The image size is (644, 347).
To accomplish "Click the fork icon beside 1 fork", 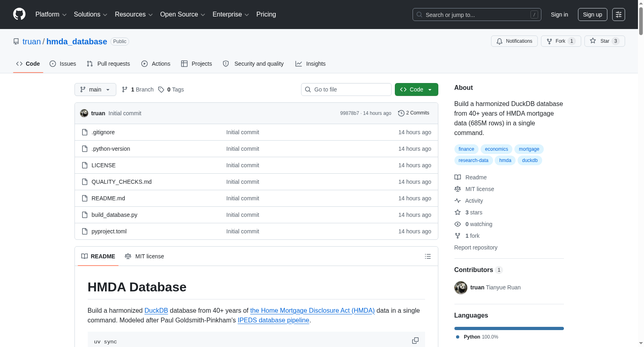I will click(458, 236).
